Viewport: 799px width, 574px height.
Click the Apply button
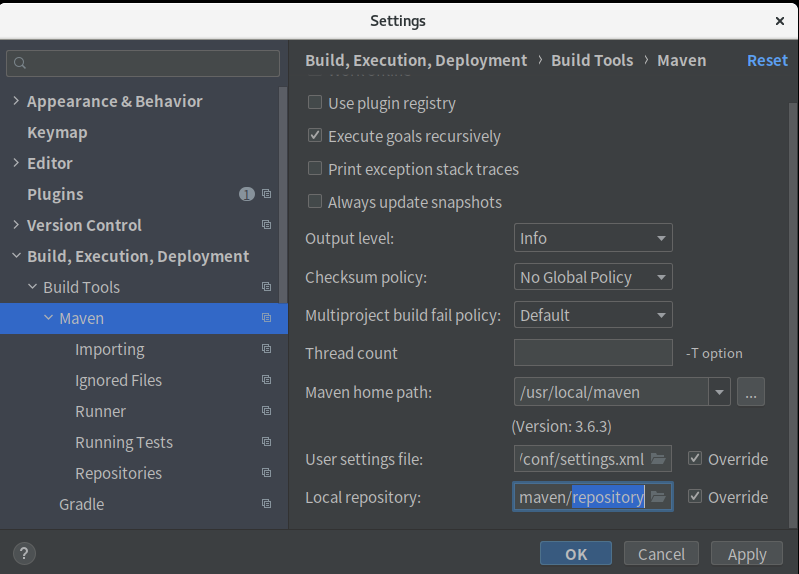[747, 554]
